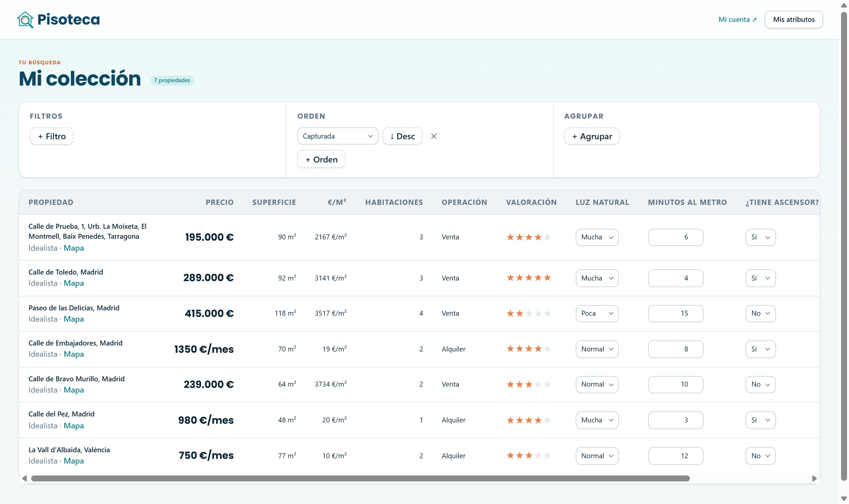Open Mapa link for Calle del Pez

[74, 425]
